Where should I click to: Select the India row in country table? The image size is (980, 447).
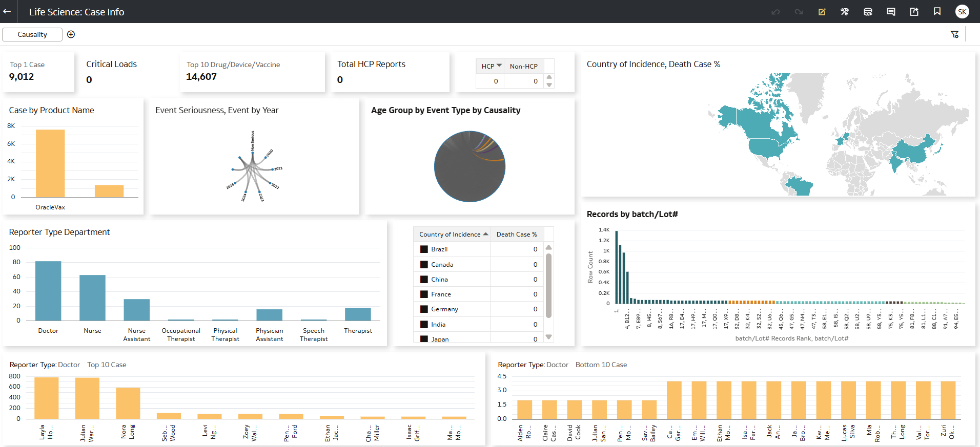pos(478,325)
